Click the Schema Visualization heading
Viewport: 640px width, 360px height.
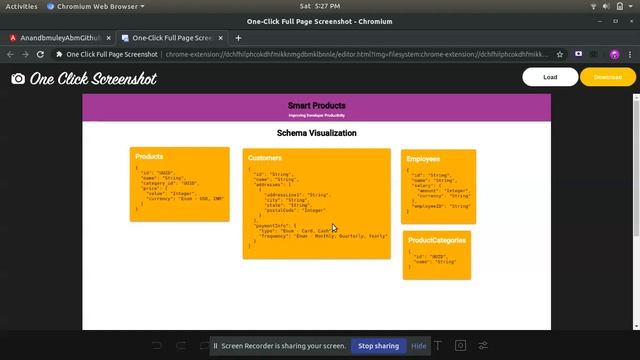(x=316, y=133)
